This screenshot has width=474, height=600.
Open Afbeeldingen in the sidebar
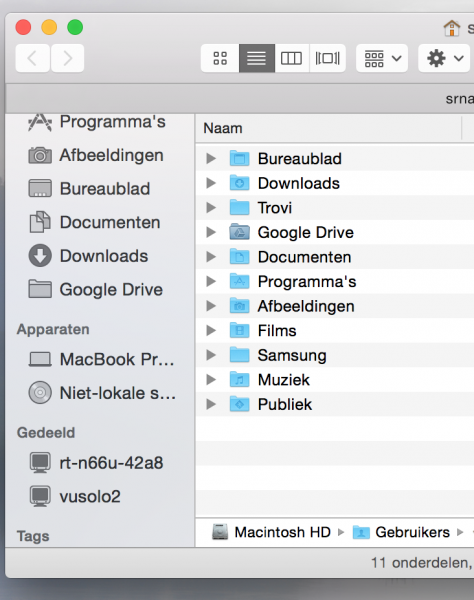coord(96,155)
